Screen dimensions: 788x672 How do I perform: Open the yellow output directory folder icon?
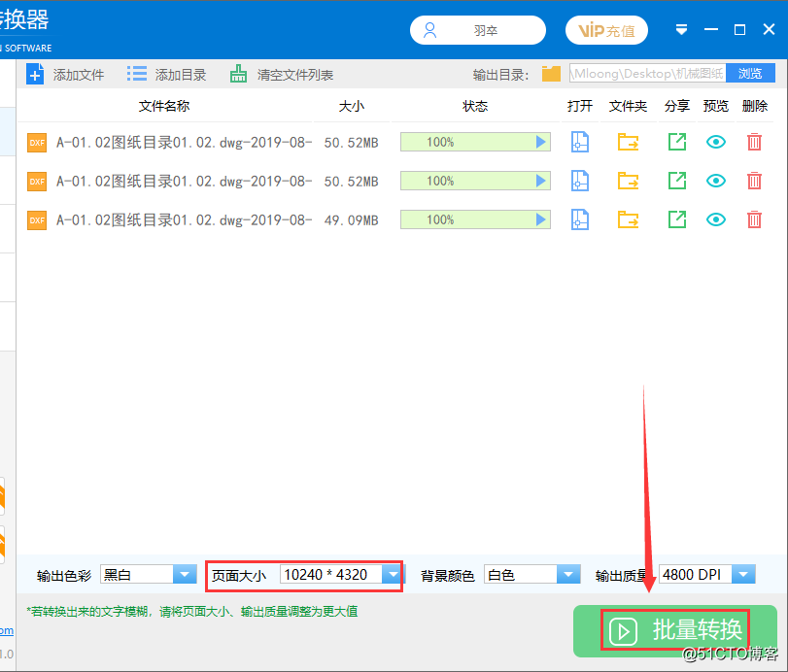tap(551, 74)
